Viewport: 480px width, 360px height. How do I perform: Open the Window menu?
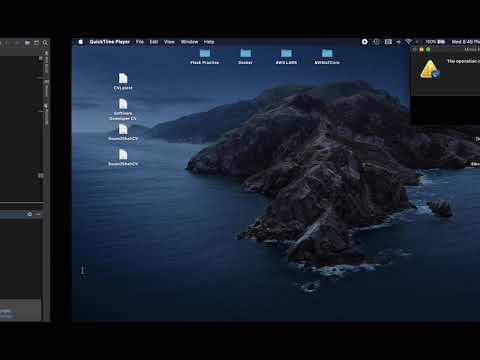(189, 42)
